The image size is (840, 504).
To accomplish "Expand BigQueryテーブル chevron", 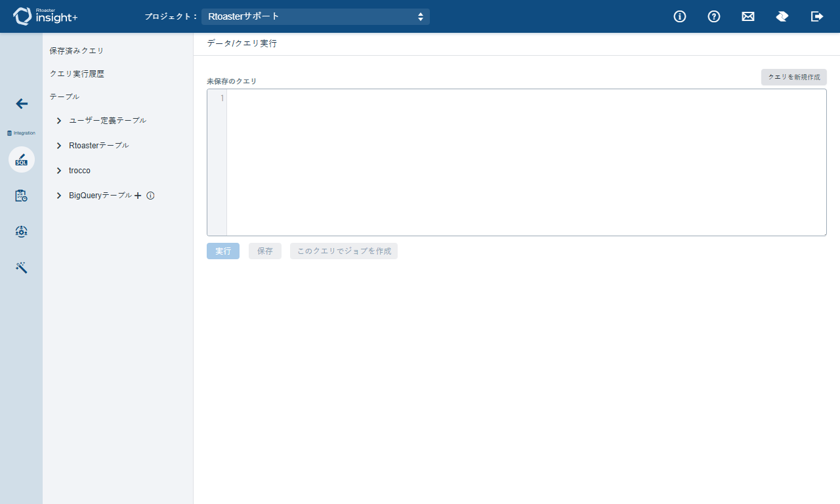I will click(59, 196).
